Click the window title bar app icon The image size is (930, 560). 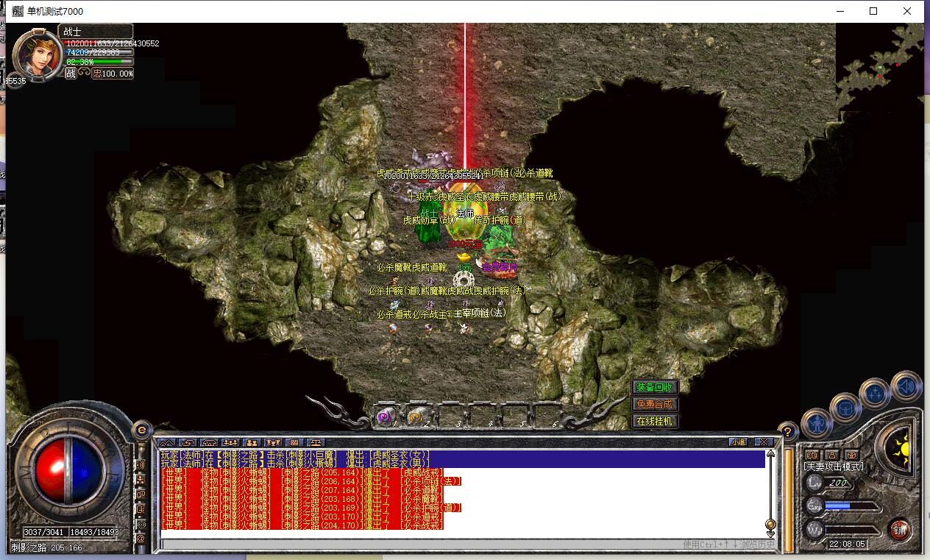coord(17,11)
